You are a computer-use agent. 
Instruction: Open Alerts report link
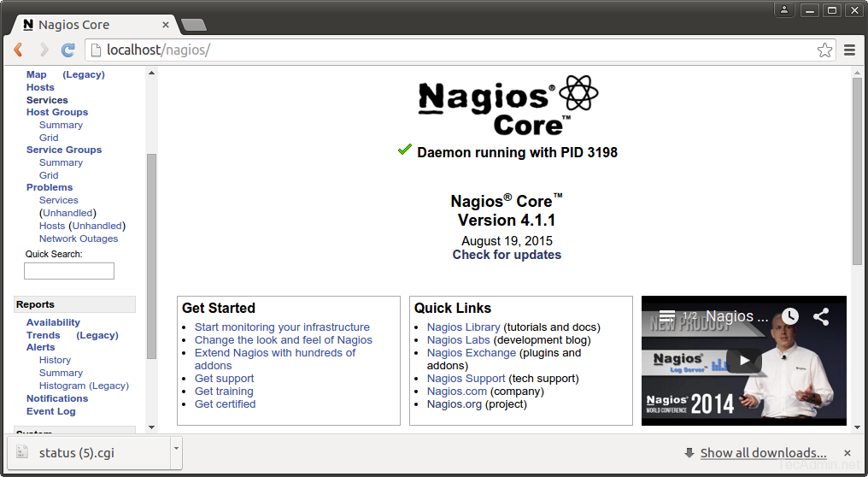coord(41,347)
